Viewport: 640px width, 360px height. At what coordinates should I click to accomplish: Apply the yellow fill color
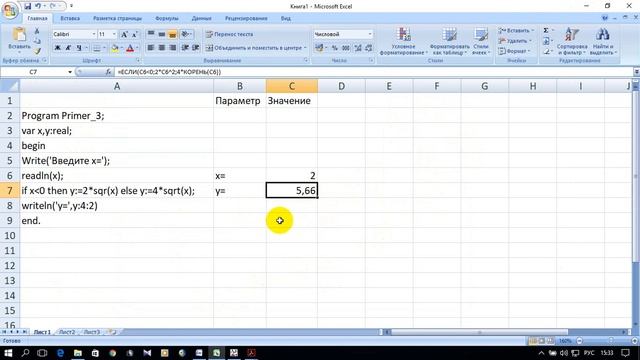tap(115, 48)
